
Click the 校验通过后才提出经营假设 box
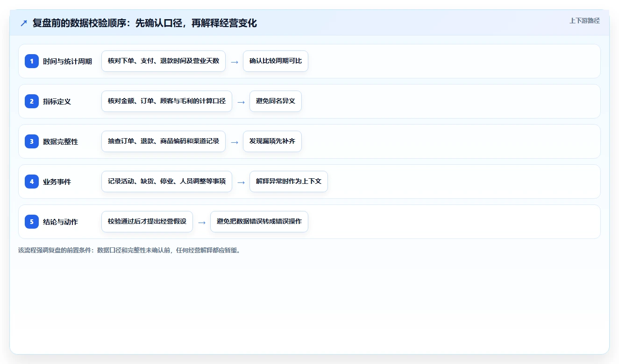(147, 222)
